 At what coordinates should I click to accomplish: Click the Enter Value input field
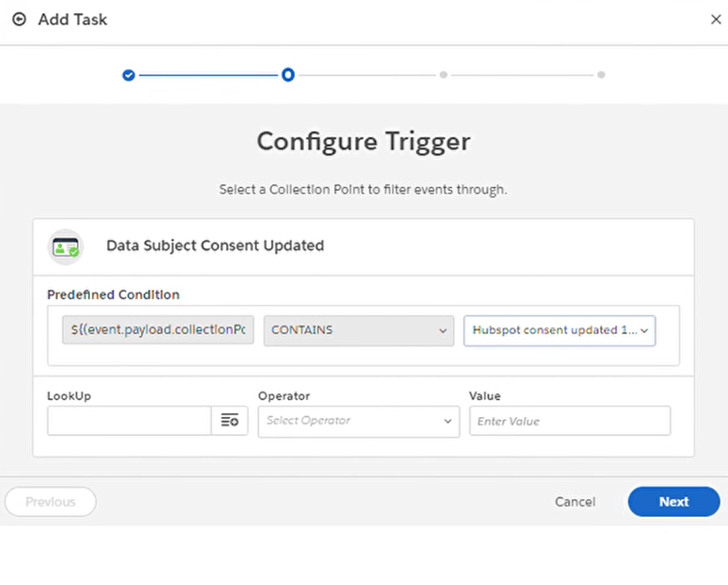[569, 420]
